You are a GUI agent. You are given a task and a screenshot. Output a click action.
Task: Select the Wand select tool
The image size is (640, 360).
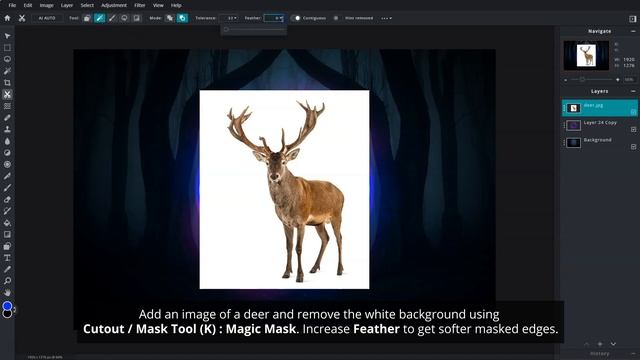(x=7, y=71)
